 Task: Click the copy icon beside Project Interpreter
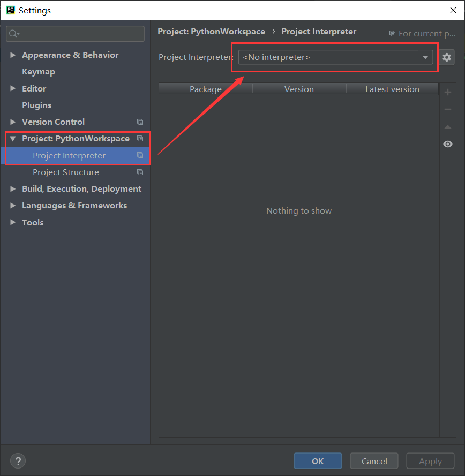point(140,155)
